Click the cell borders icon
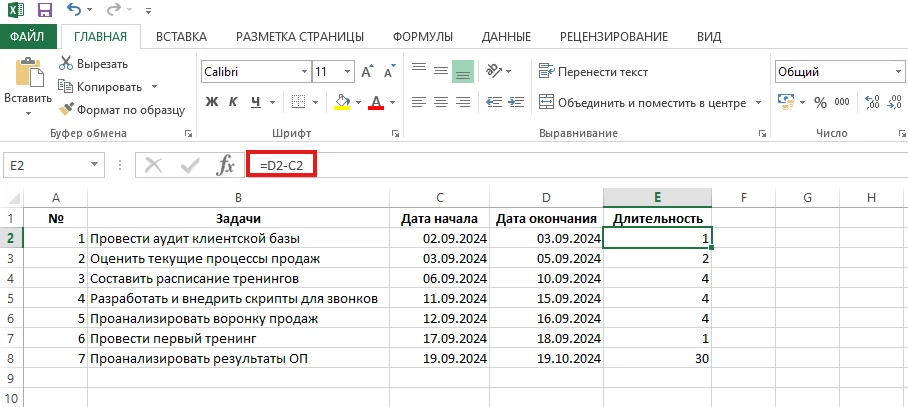 pyautogui.click(x=298, y=102)
